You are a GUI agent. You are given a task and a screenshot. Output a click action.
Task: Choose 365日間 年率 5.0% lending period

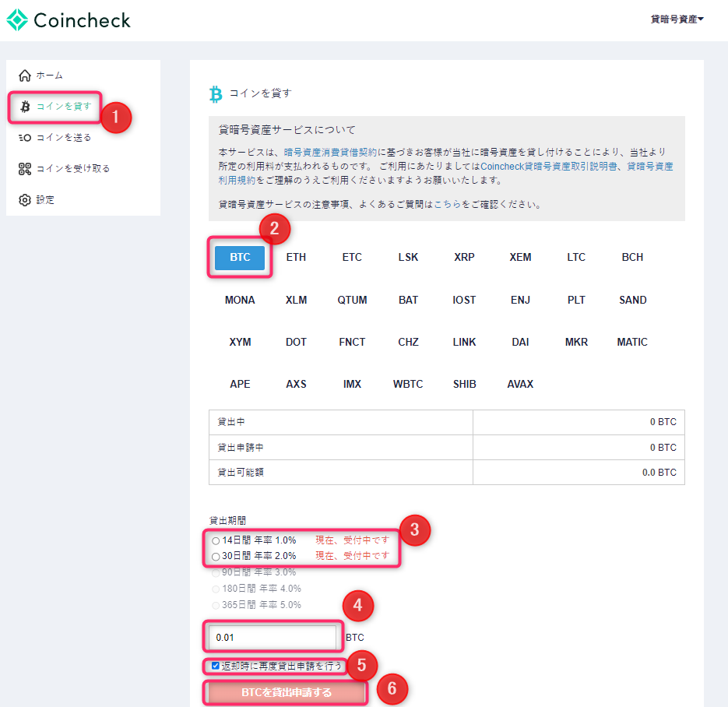click(x=216, y=605)
